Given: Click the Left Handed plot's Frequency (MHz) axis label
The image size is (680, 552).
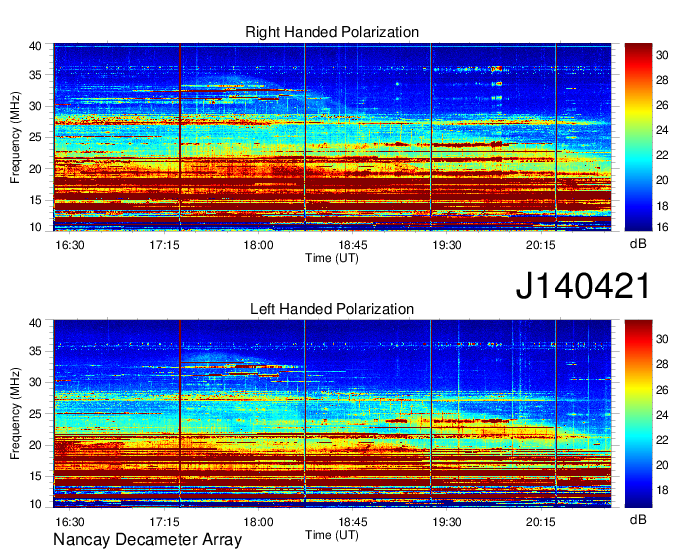Looking at the screenshot, I should [x=15, y=414].
